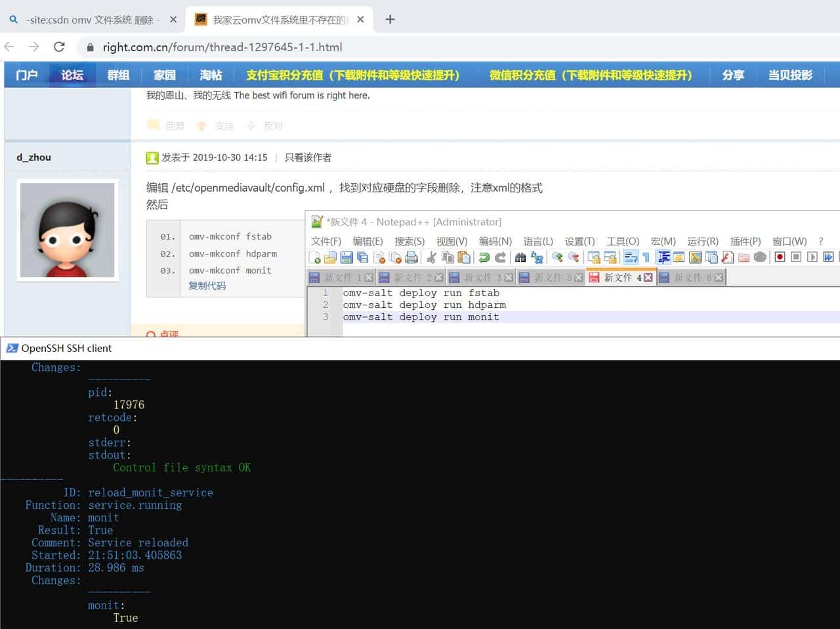The width and height of the screenshot is (840, 629).
Task: Create a new file with the New icon
Action: tap(315, 257)
